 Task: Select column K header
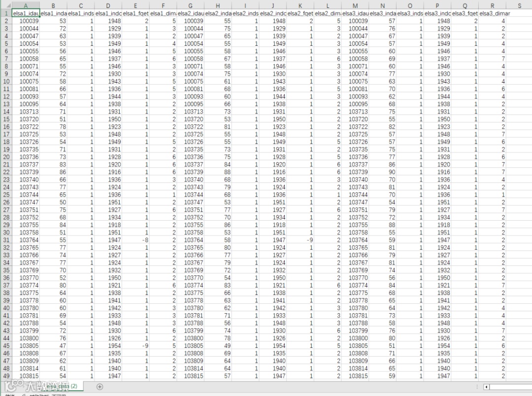point(300,6)
